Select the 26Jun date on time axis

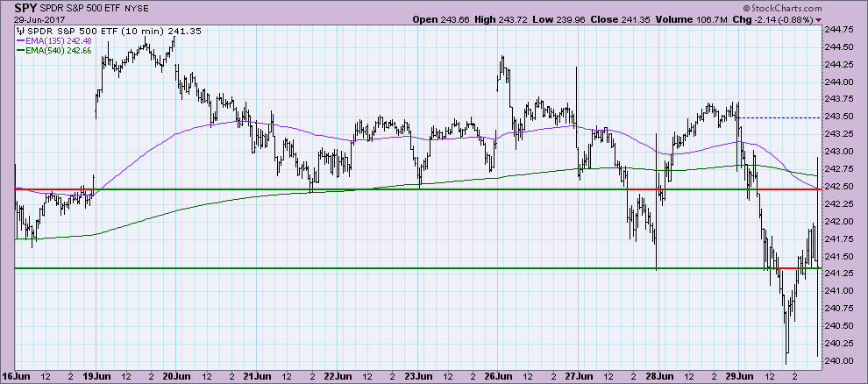[500, 376]
